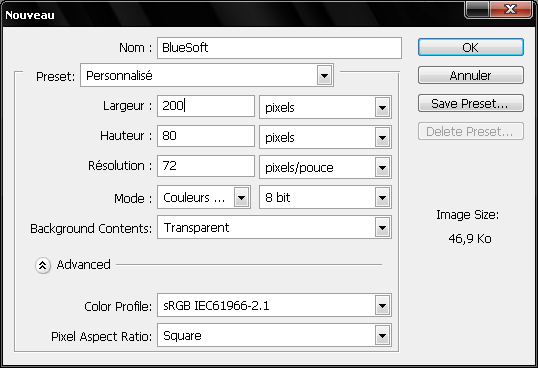Viewport: 538px width, 368px height.
Task: Collapse the Advanced section chevron
Action: click(43, 265)
